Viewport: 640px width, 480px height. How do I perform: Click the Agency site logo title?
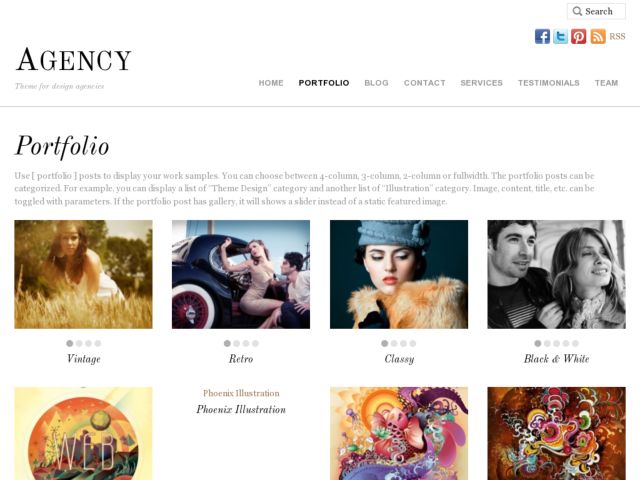click(73, 60)
